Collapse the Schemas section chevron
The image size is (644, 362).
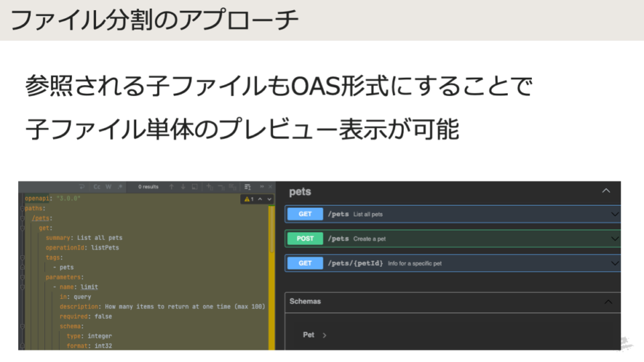(x=608, y=302)
